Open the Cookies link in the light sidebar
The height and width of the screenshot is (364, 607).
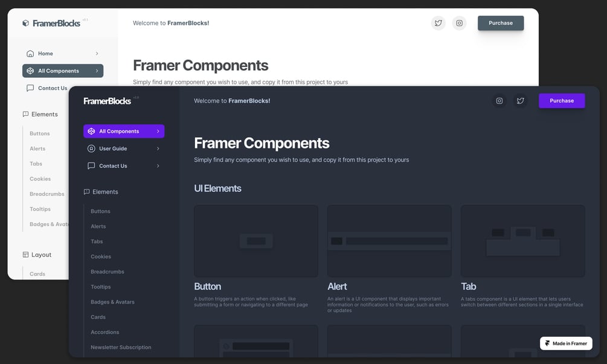pyautogui.click(x=40, y=179)
